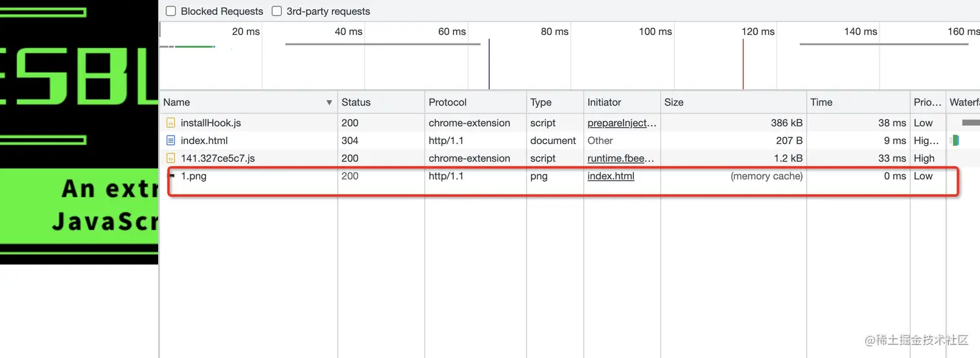Click the green request bar in overview

coord(194,47)
